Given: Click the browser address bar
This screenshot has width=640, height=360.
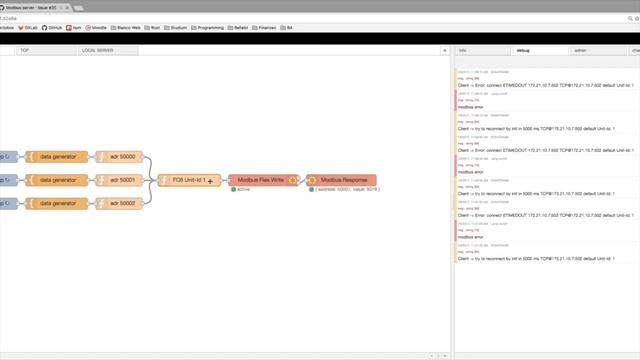Looking at the screenshot, I should tap(312, 18).
